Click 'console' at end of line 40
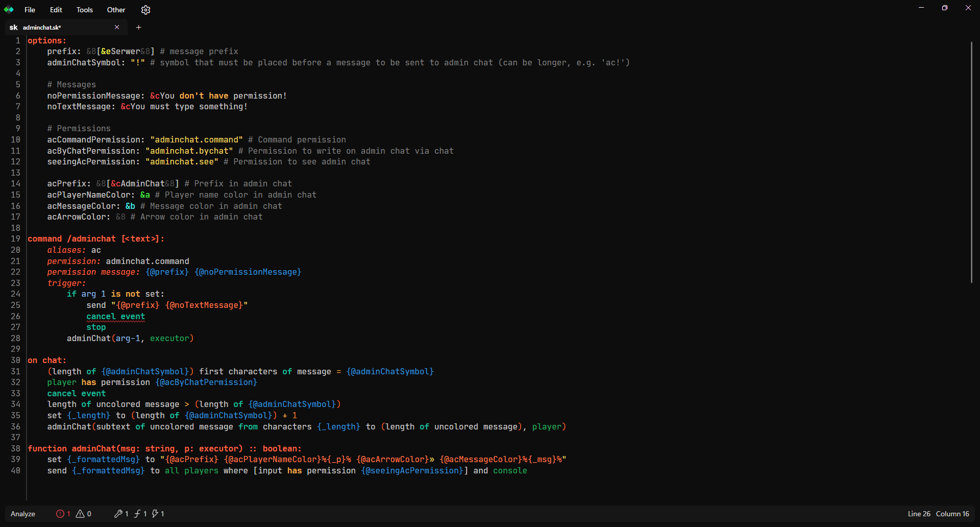Viewport: 980px width, 527px height. (x=510, y=471)
